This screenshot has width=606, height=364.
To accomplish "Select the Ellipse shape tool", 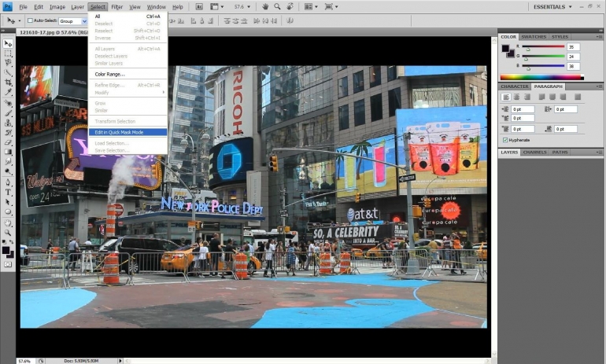I will coord(8,211).
